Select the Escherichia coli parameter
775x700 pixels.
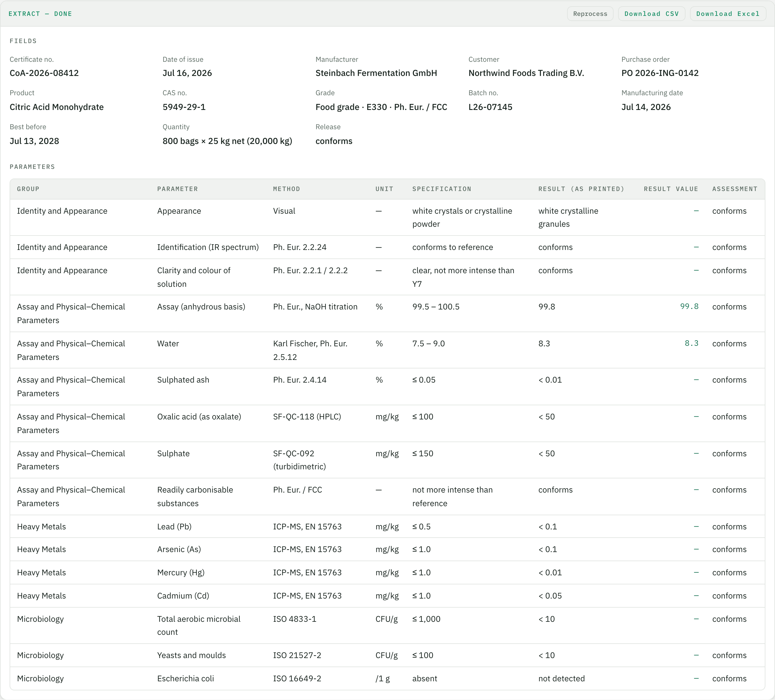pyautogui.click(x=185, y=679)
